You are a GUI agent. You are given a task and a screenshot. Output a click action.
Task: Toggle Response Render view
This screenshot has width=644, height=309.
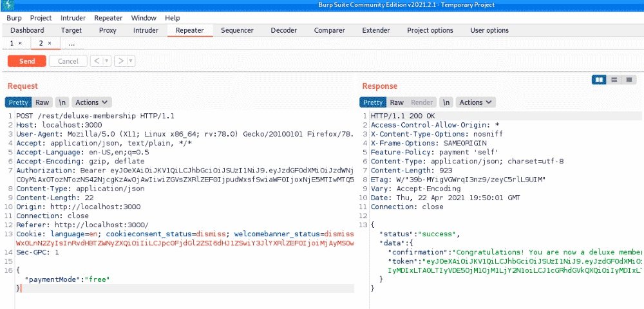point(422,102)
